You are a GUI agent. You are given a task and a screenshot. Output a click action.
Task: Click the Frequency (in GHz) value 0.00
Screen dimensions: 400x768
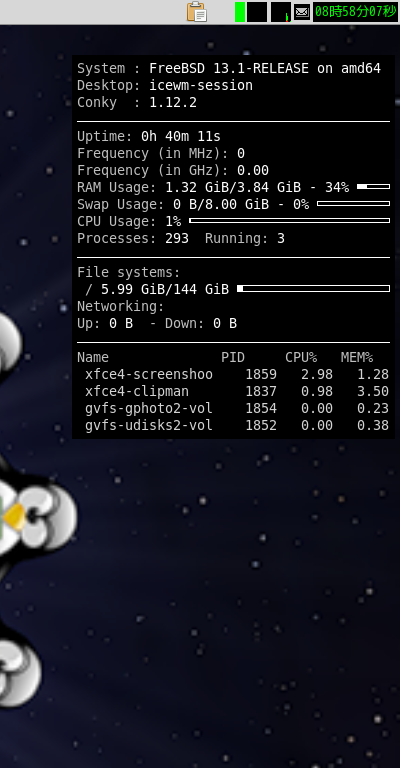(253, 170)
